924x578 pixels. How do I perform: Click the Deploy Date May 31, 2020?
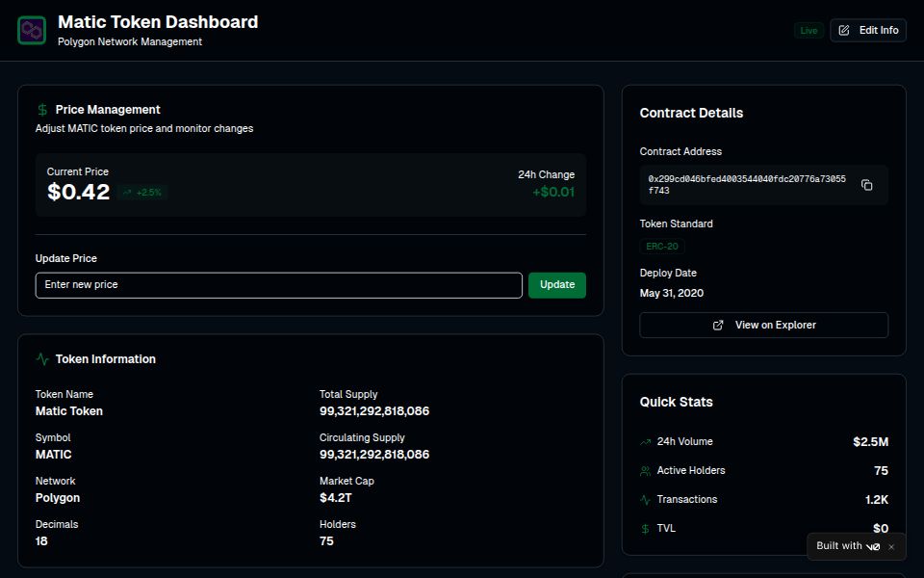(x=672, y=293)
